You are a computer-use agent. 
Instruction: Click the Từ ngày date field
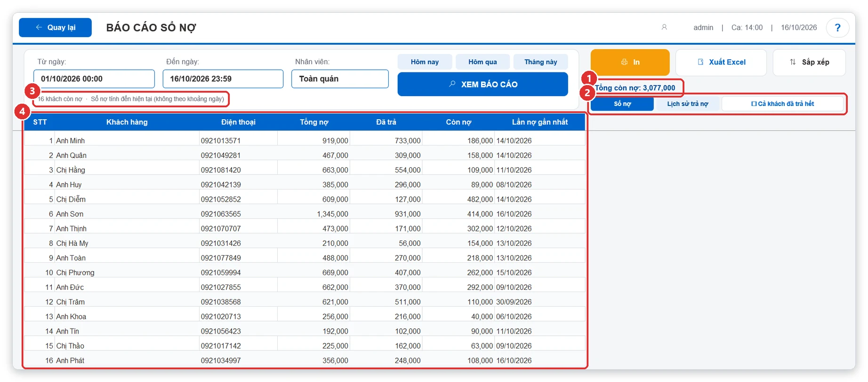click(94, 79)
